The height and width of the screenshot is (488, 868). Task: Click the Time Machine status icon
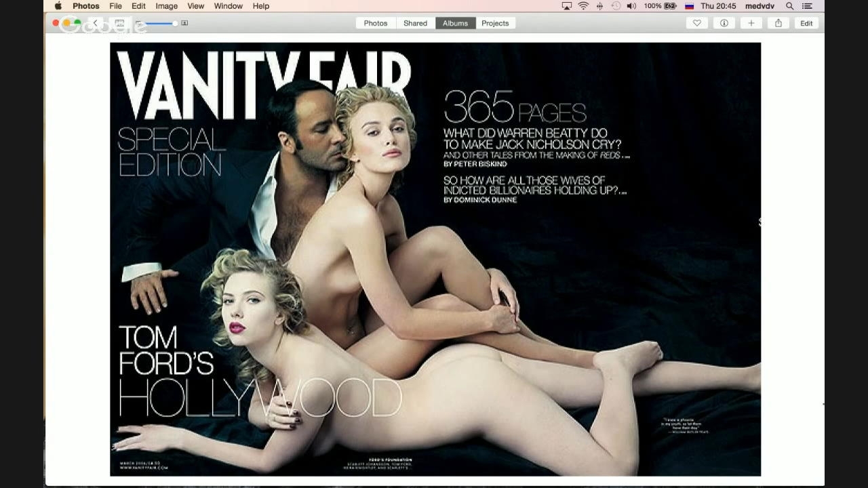pyautogui.click(x=616, y=6)
